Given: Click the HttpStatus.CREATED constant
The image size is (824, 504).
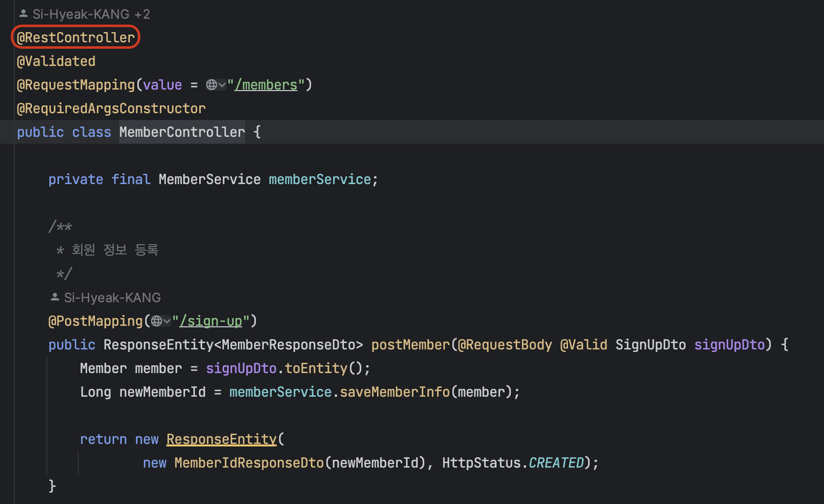Looking at the screenshot, I should tap(513, 463).
